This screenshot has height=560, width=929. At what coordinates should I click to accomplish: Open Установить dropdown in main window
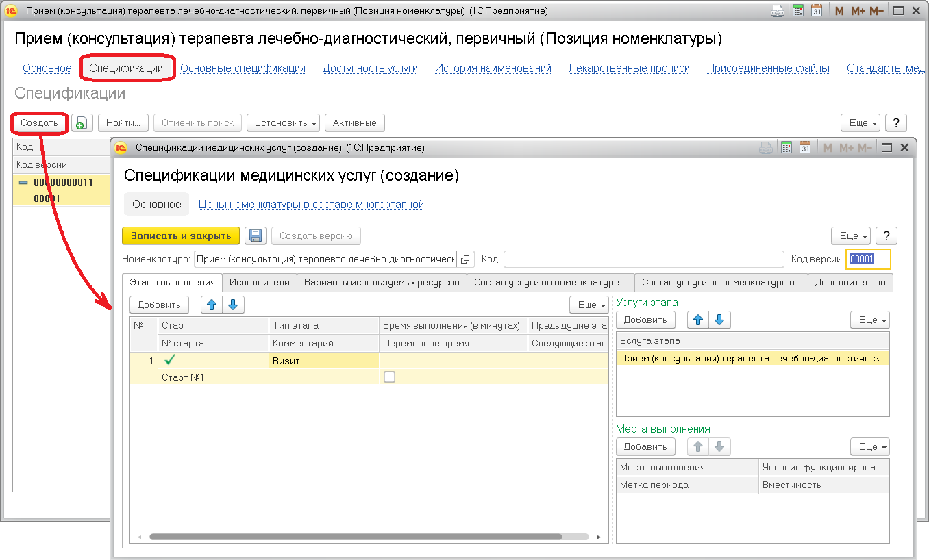click(x=283, y=123)
